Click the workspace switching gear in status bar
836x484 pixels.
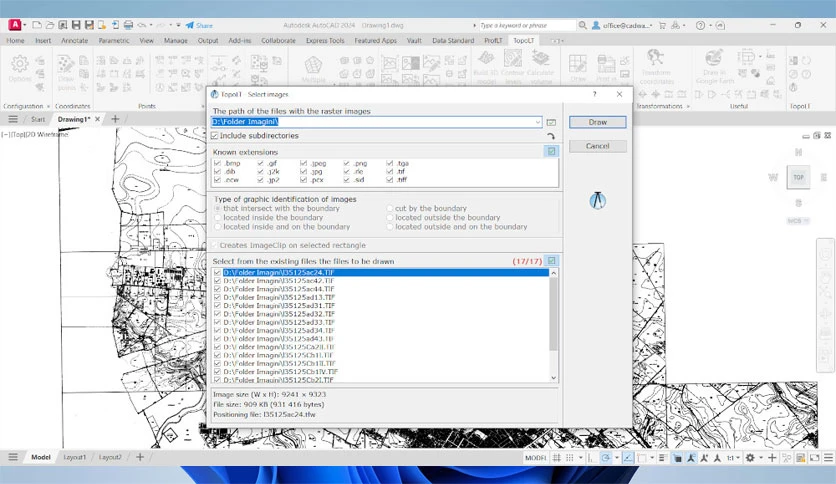(750, 457)
